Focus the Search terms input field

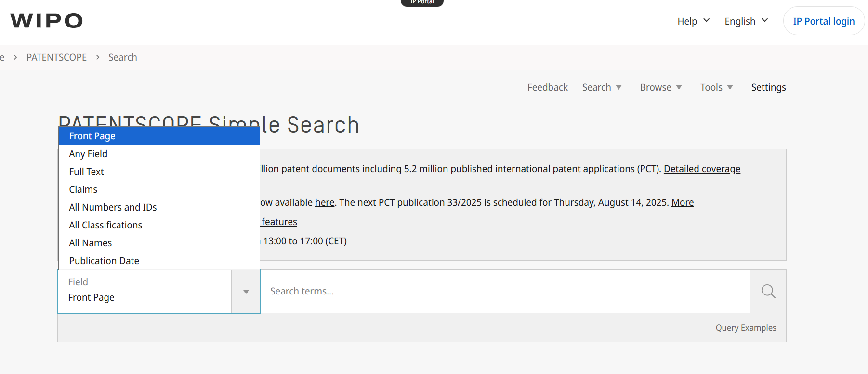click(x=505, y=291)
